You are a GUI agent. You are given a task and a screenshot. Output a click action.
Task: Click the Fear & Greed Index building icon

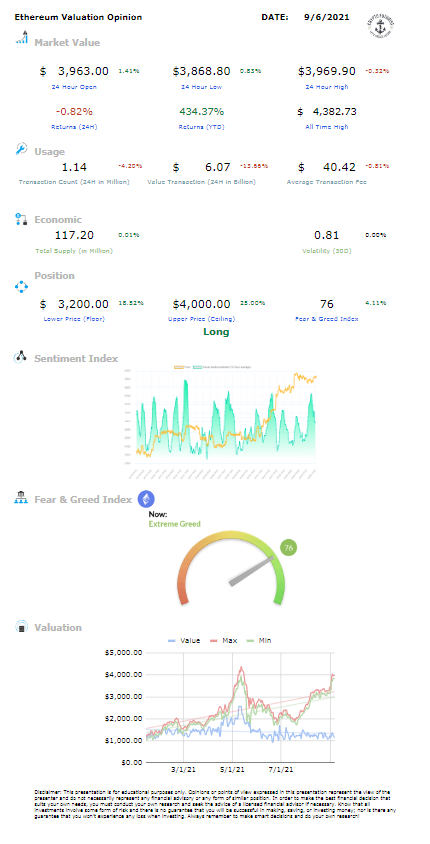(20, 497)
